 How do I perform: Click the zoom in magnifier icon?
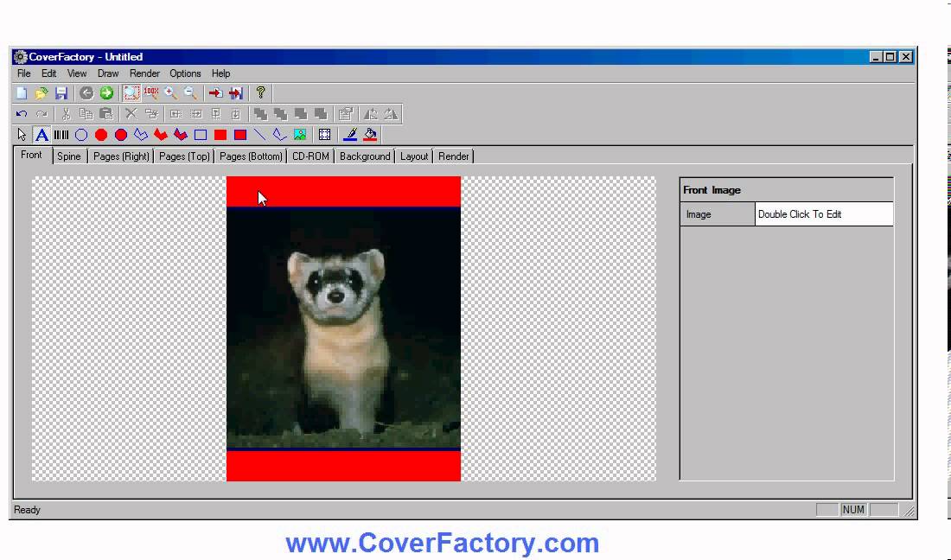pos(171,92)
